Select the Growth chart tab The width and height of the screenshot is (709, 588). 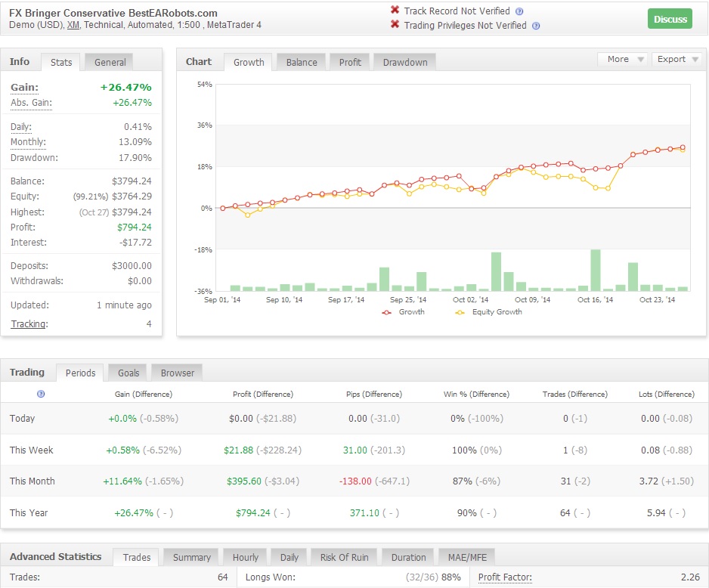point(249,63)
